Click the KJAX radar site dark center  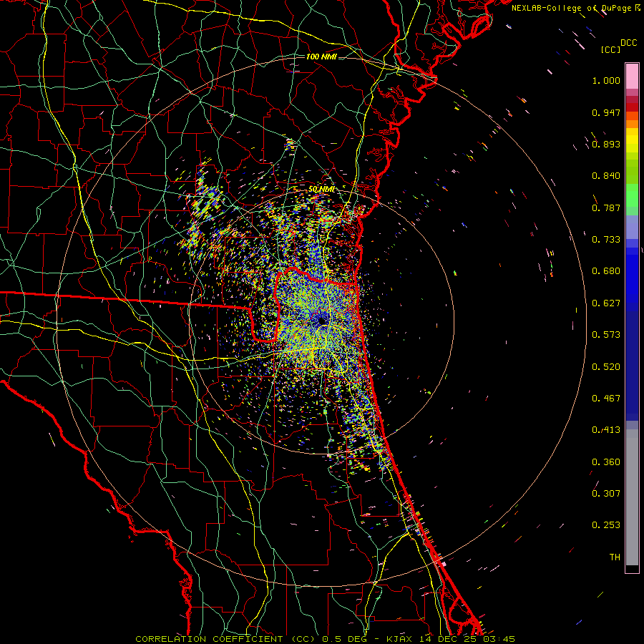click(x=322, y=320)
